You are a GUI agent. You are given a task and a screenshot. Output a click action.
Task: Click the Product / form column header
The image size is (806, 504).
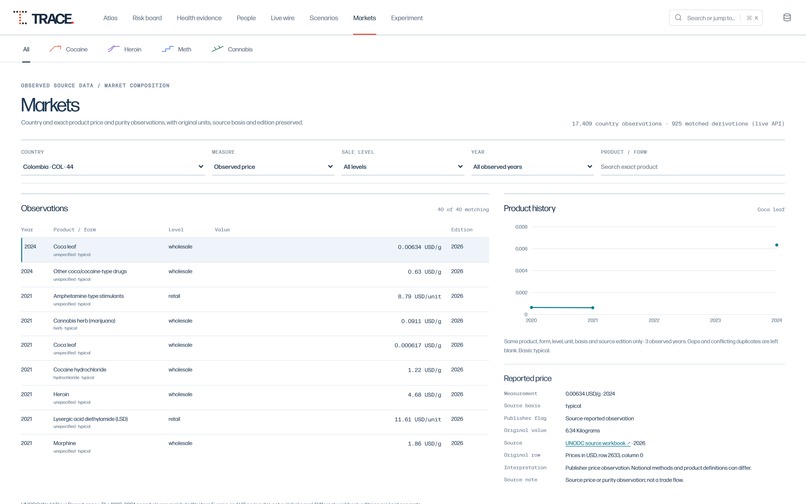(75, 229)
